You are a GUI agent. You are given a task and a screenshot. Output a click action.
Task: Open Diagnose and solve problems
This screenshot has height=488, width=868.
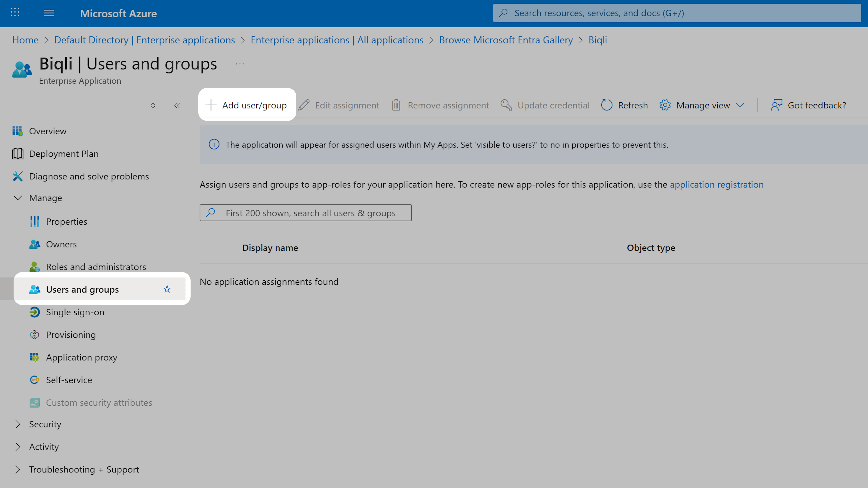coord(89,176)
